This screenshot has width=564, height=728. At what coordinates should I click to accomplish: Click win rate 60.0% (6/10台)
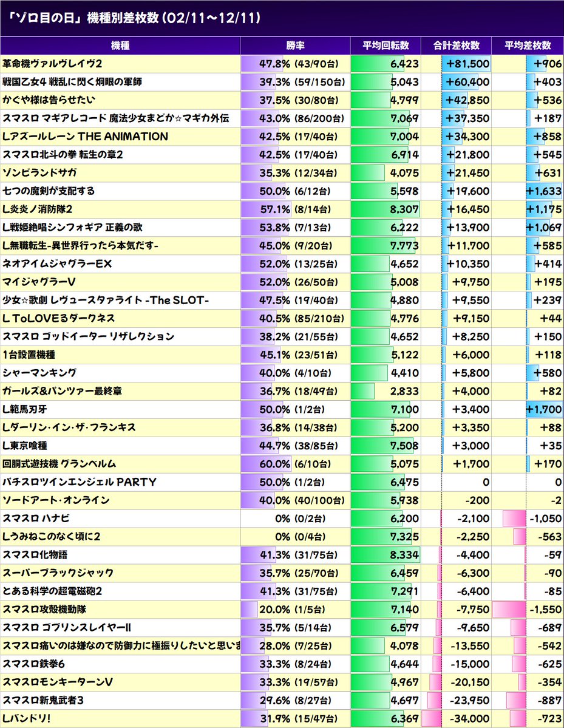click(x=295, y=464)
